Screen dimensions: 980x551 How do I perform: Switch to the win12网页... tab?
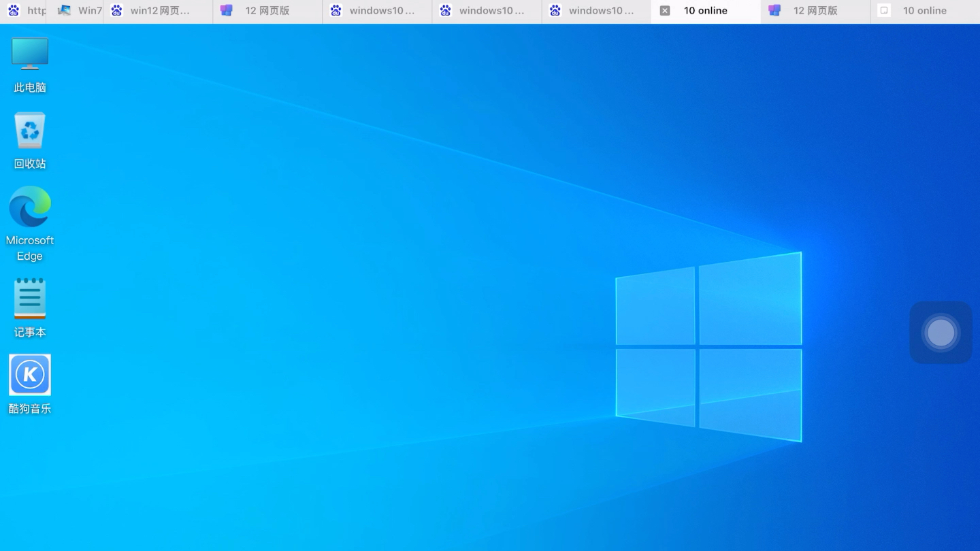click(158, 11)
